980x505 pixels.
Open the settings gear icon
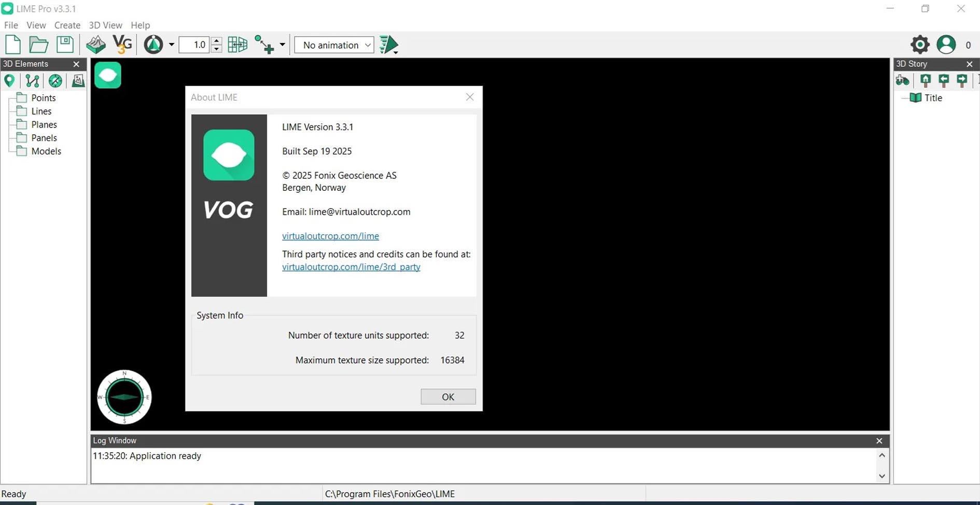[920, 45]
